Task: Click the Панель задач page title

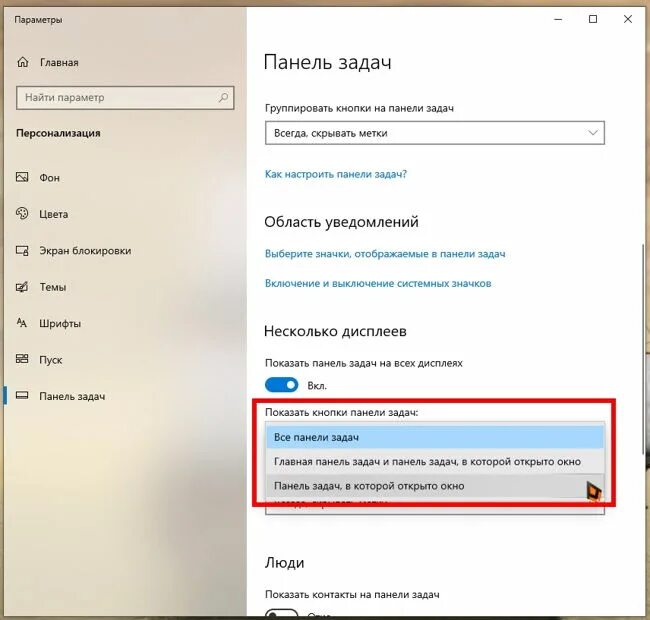Action: point(327,63)
